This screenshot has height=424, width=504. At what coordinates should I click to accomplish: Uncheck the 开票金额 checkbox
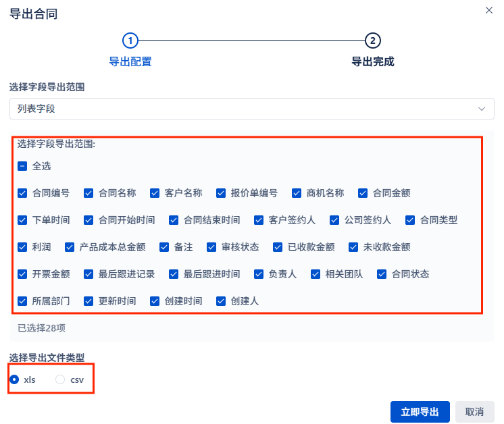click(x=22, y=274)
